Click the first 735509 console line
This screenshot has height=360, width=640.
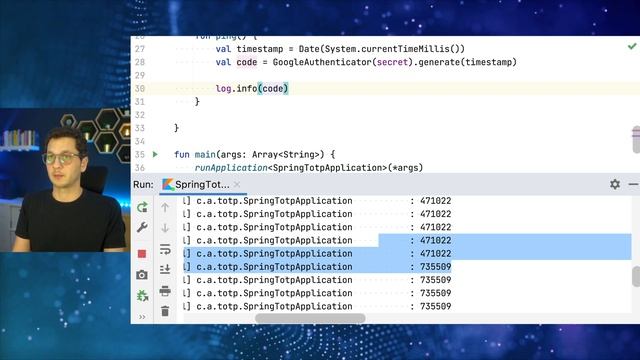pyautogui.click(x=317, y=267)
